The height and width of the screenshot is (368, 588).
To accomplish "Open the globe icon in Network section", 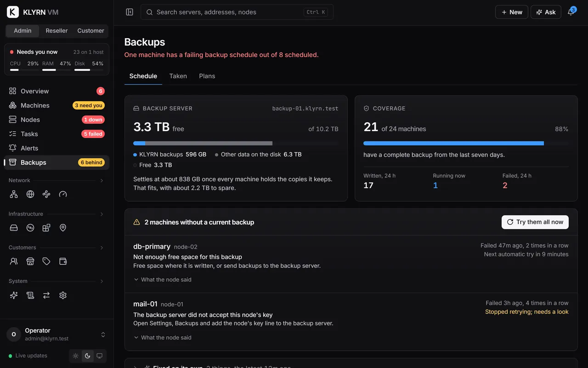I will click(x=30, y=194).
